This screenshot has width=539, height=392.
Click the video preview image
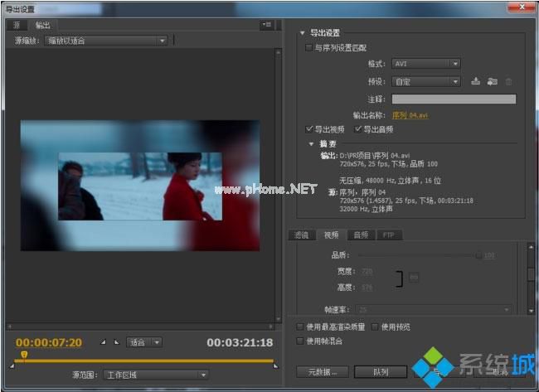140,186
